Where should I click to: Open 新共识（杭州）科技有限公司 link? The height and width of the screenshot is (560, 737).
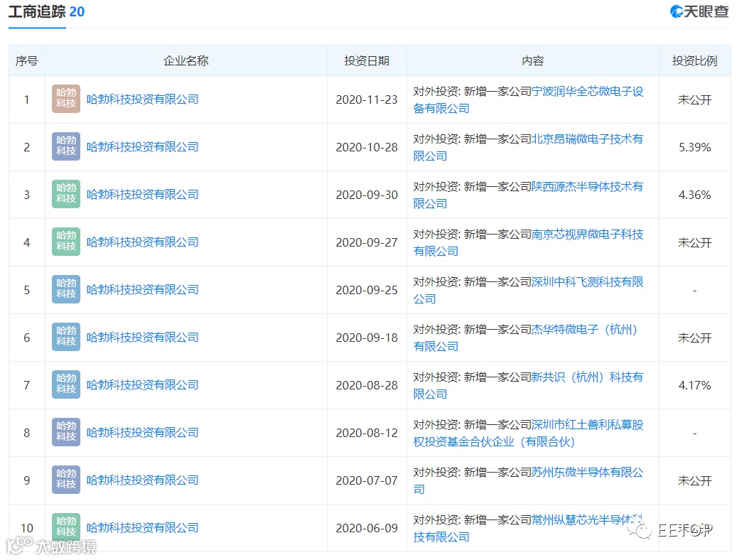pos(588,377)
